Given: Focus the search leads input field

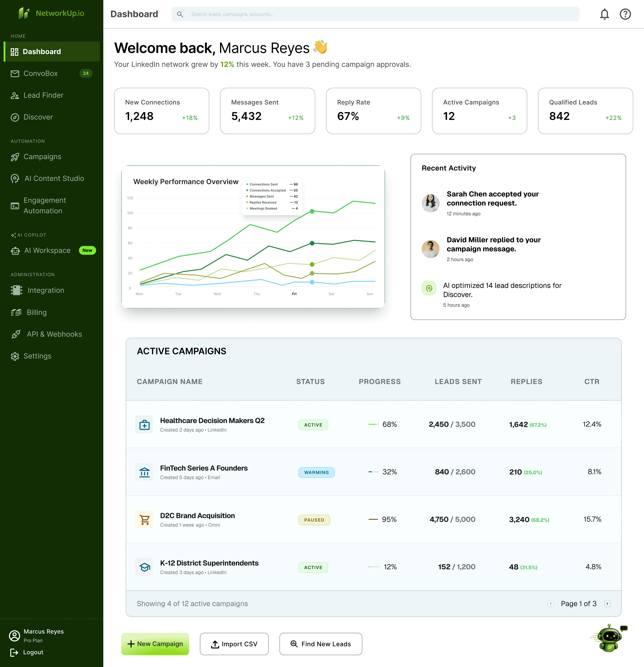Looking at the screenshot, I should [375, 14].
